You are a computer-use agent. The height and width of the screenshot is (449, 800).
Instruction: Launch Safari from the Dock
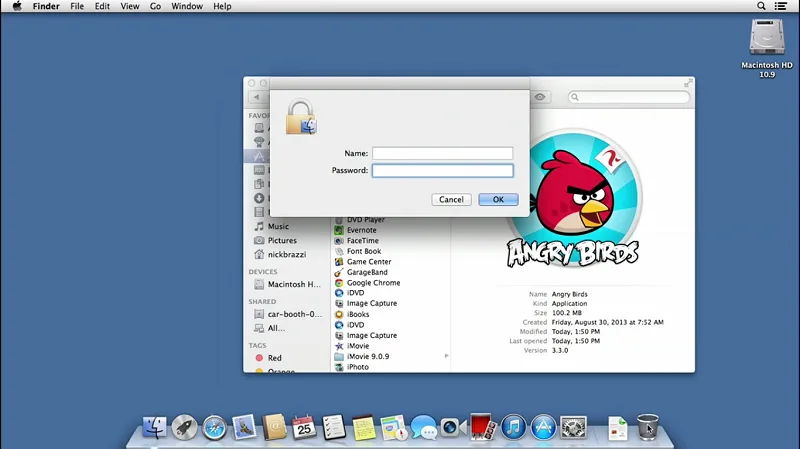click(x=214, y=428)
